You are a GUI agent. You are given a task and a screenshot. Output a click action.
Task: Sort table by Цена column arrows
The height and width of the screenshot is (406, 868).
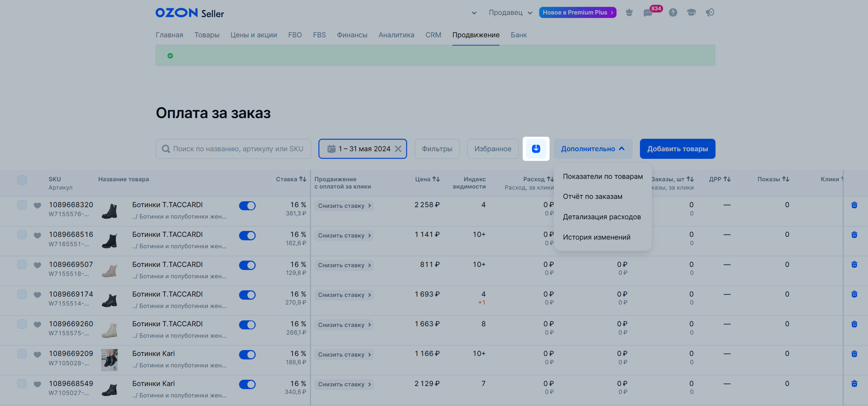436,179
